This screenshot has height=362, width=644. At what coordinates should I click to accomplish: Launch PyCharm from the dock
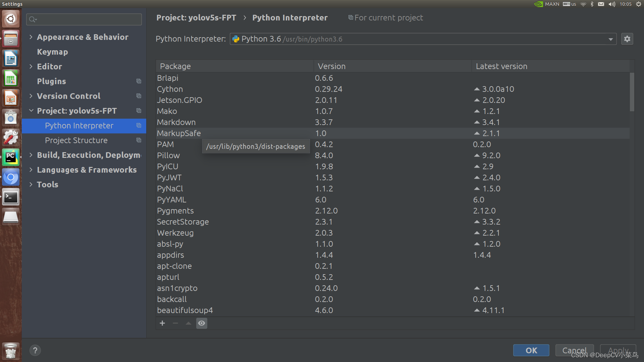click(x=11, y=157)
